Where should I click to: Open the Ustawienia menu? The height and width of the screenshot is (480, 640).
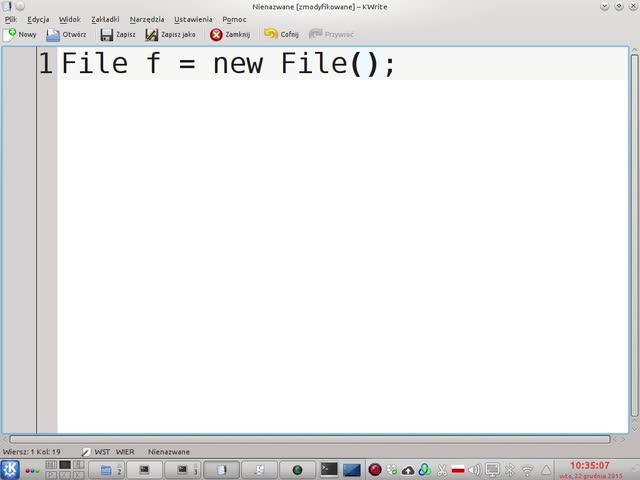193,19
